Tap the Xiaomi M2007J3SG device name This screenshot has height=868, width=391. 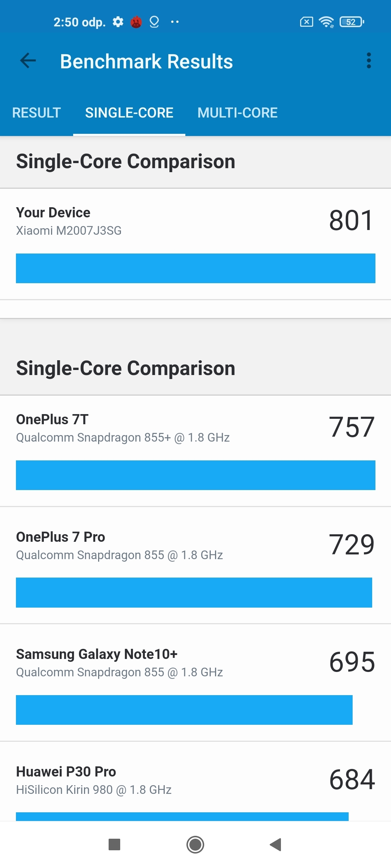point(69,230)
